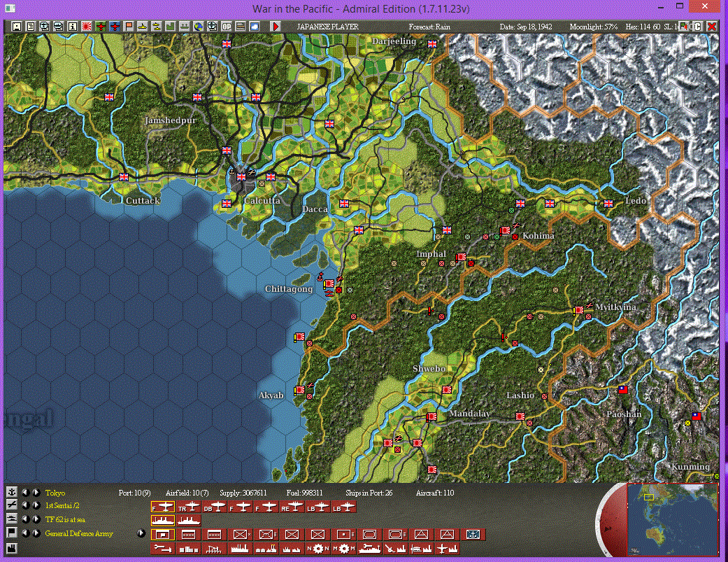Image resolution: width=728 pixels, height=562 pixels.
Task: Go to previous air group before 1st Sentai
Action: click(26, 505)
